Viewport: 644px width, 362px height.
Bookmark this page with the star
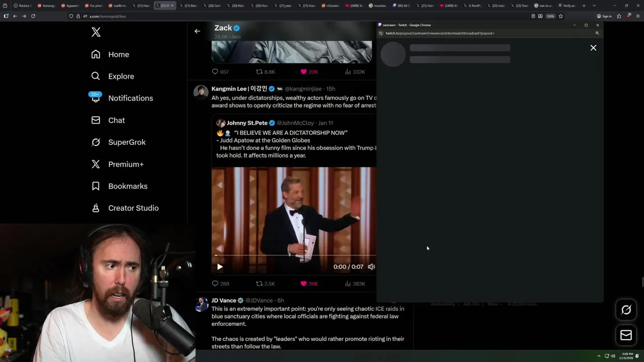[x=560, y=16]
